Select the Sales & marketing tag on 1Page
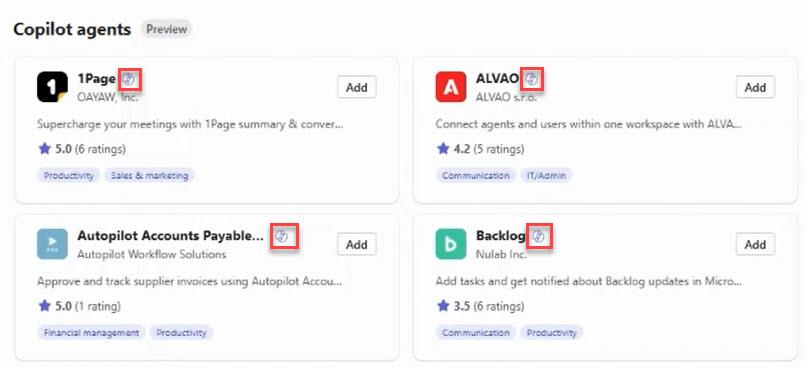Screen dimensions: 807x368 150,176
